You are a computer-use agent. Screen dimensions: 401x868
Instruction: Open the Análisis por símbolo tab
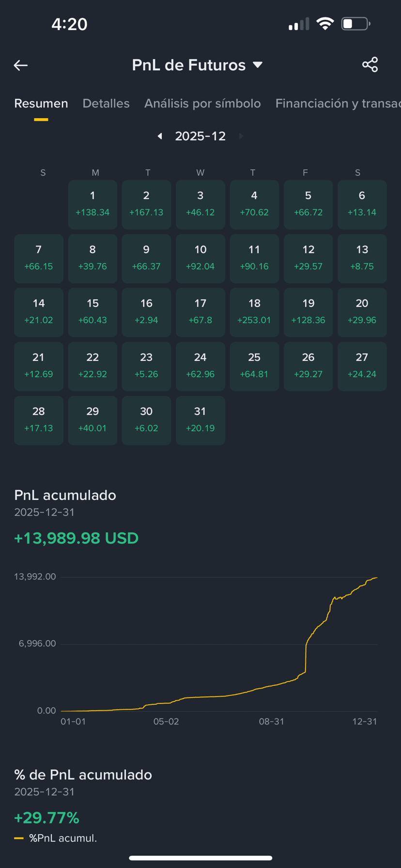pyautogui.click(x=202, y=103)
